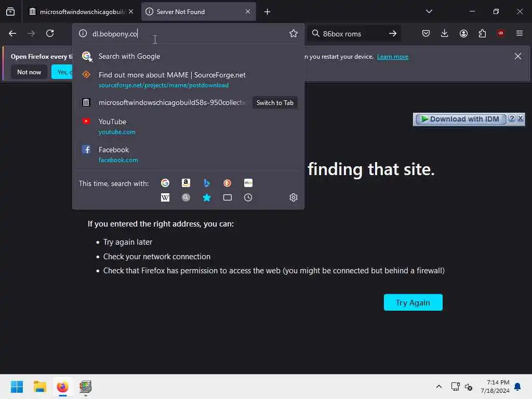532x399 pixels.
Task: Choose Search with Google suggestion
Action: (x=188, y=56)
